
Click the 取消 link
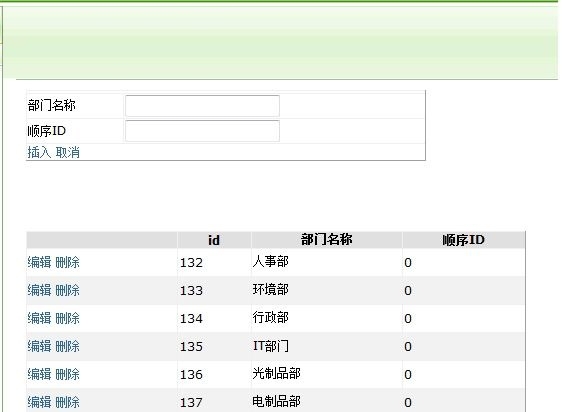tap(67, 152)
